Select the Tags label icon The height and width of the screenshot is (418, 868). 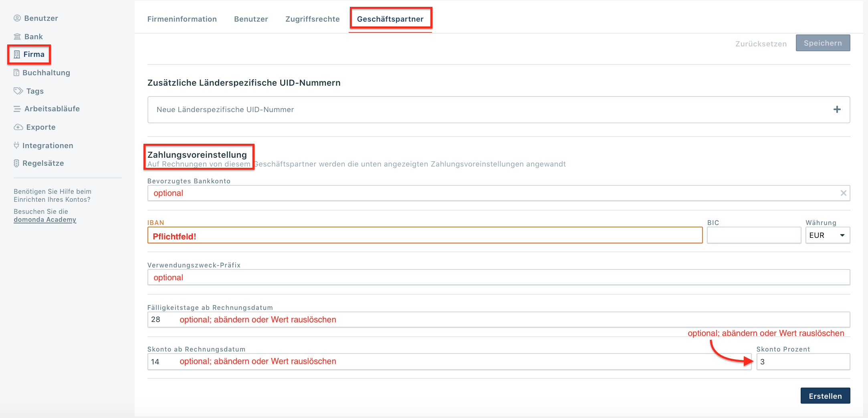pyautogui.click(x=18, y=91)
